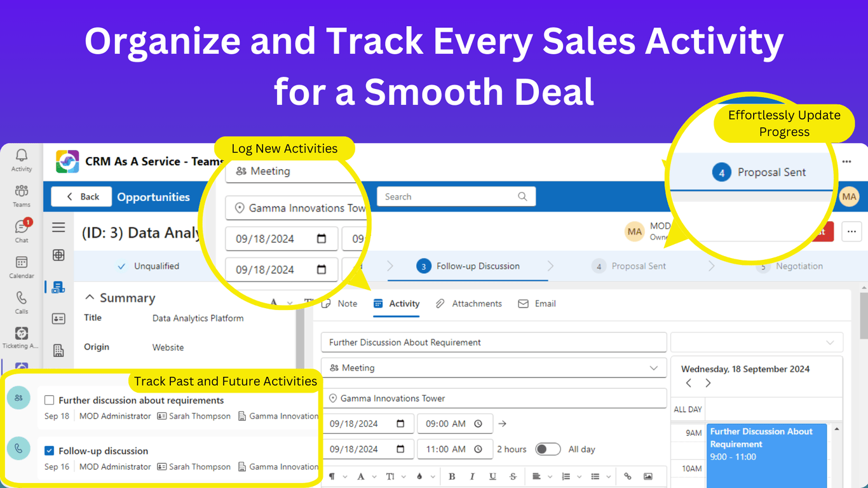Select the Opportunities icon in the CRM sidebar

tap(58, 287)
